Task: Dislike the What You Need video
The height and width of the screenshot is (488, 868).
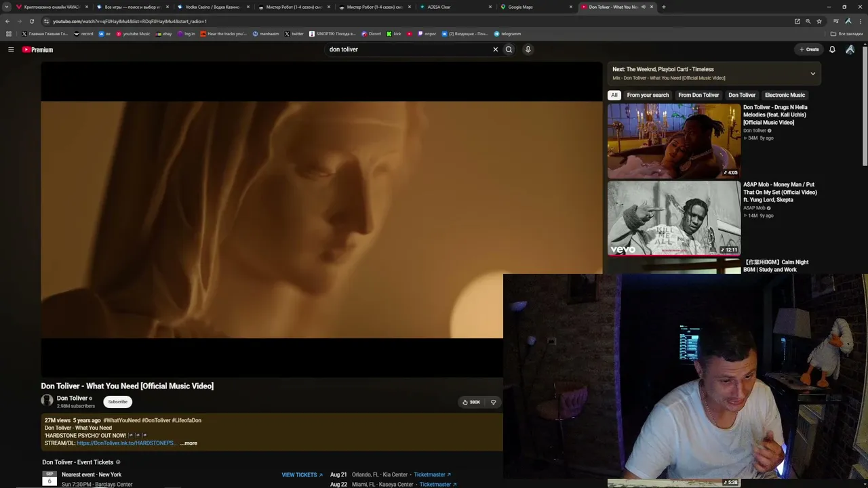Action: tap(493, 402)
